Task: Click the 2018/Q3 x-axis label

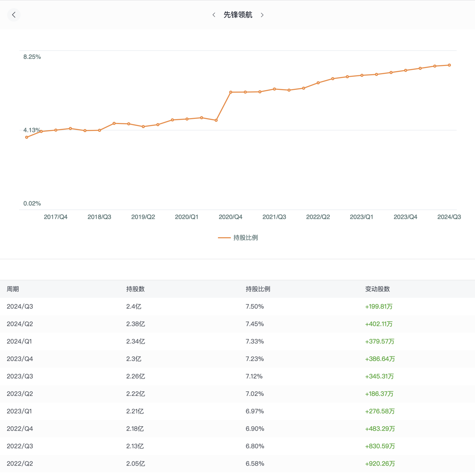Action: click(99, 217)
